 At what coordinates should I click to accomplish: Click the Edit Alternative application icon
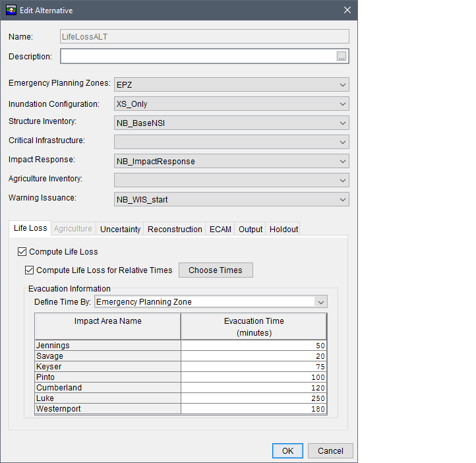pyautogui.click(x=11, y=10)
